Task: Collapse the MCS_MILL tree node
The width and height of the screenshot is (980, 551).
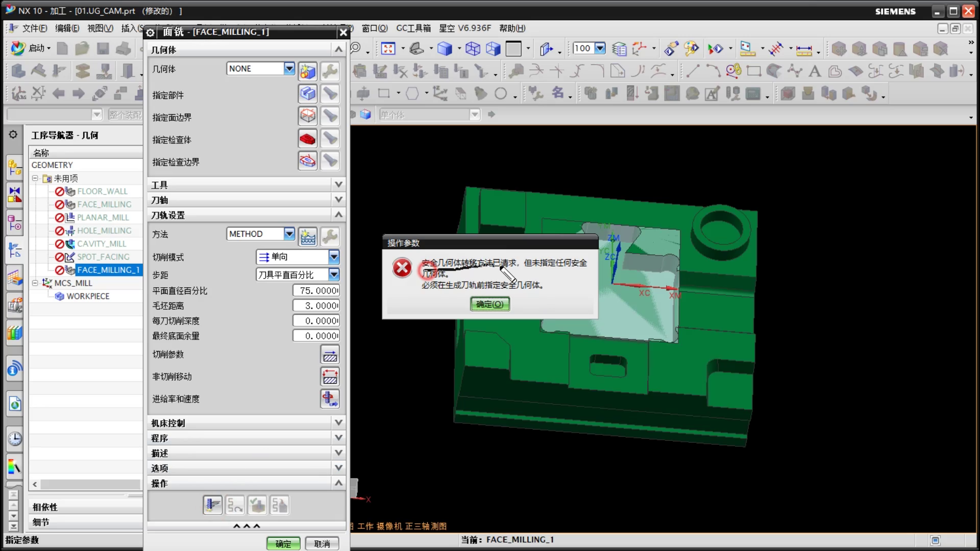Action: (35, 283)
